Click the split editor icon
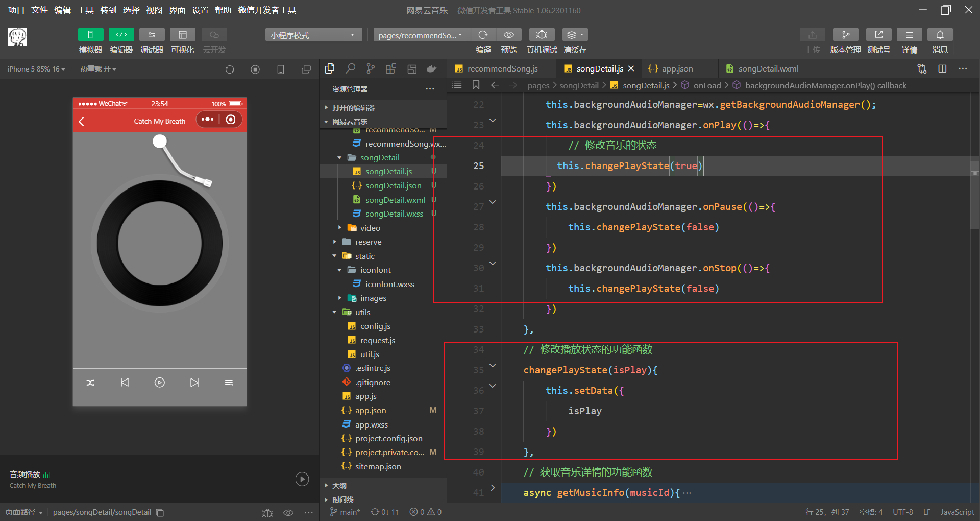Screen dimensions: 980x521 (942, 68)
